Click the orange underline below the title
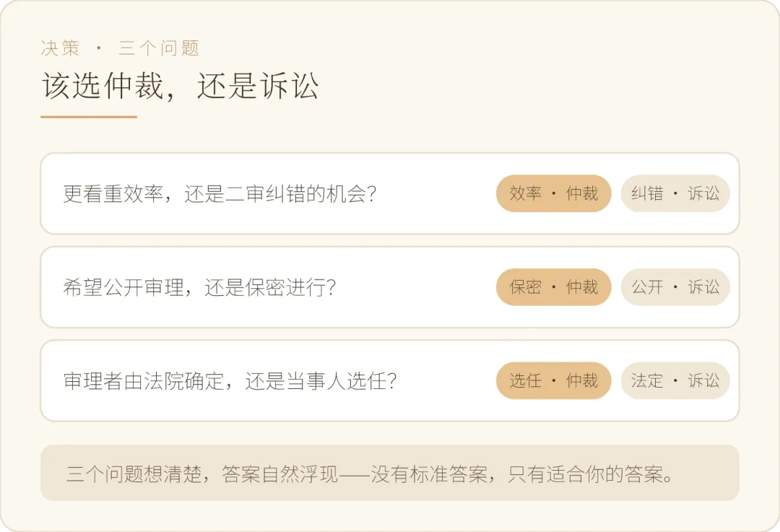 point(89,117)
